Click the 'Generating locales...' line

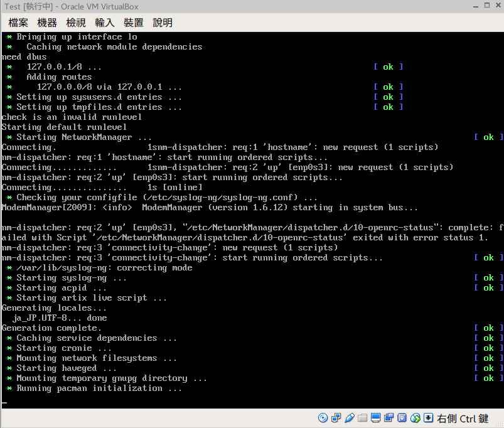pyautogui.click(x=54, y=308)
